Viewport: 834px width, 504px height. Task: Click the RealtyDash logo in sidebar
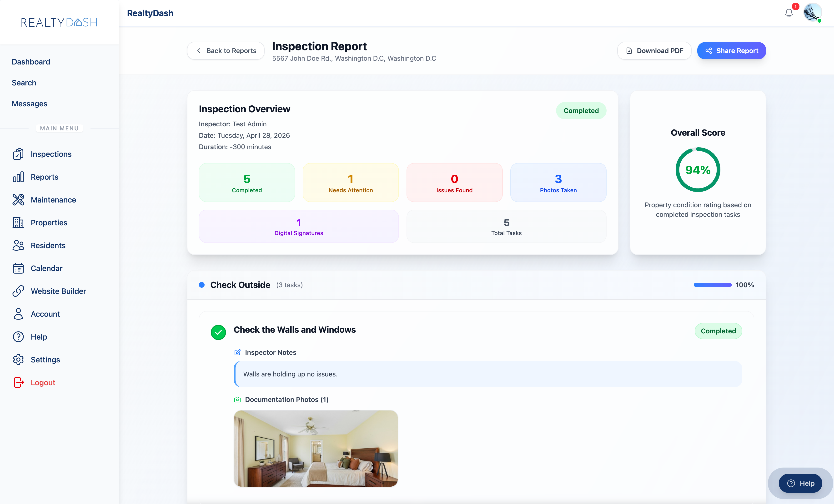59,22
